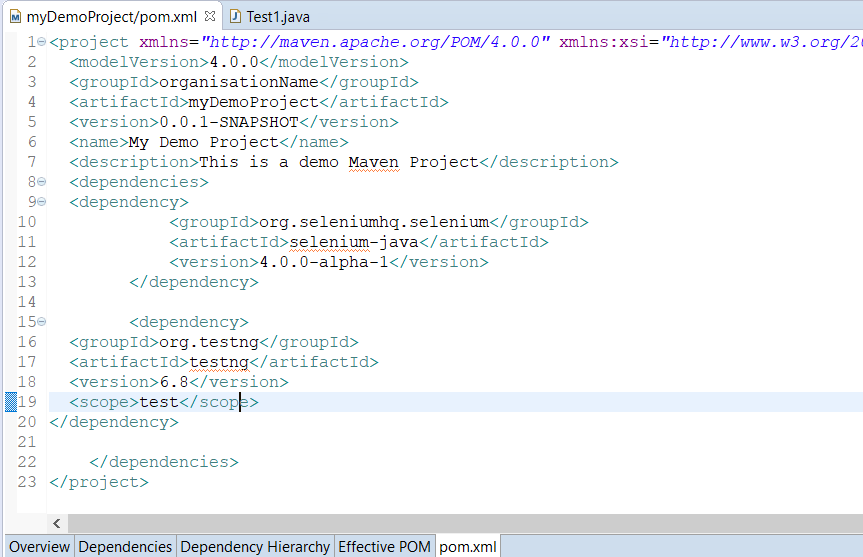Open the Dependencies tab
The image size is (863, 557).
coord(125,547)
